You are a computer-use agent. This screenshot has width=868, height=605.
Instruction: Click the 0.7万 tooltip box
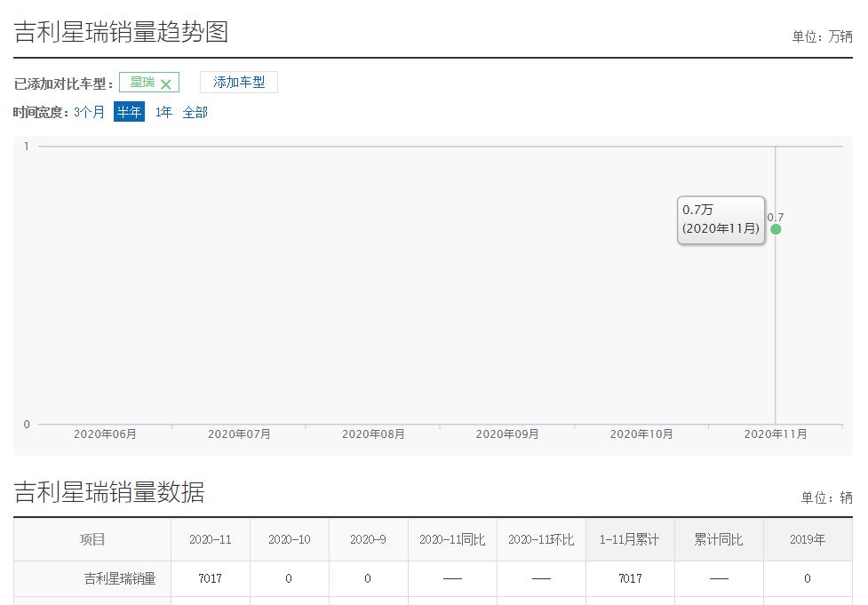[x=721, y=219]
